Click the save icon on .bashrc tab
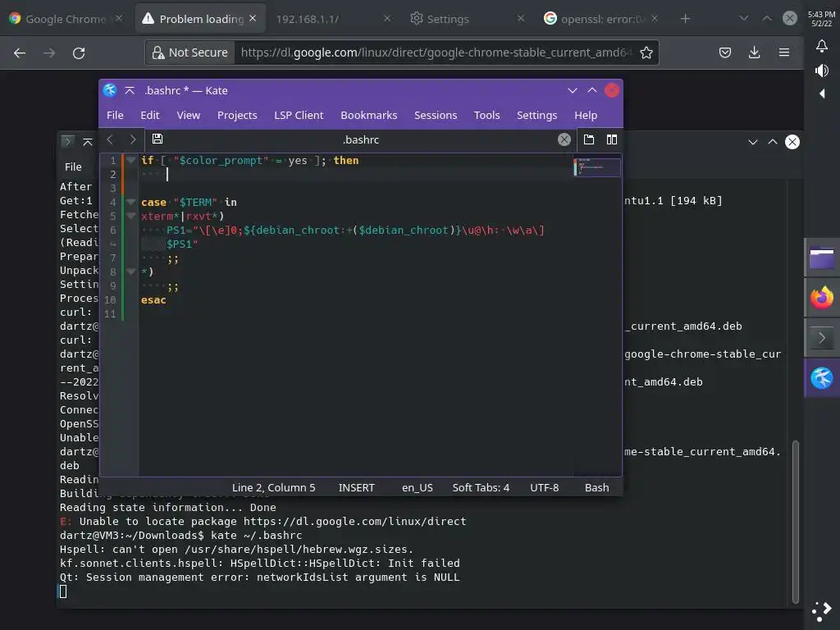The height and width of the screenshot is (630, 840). (157, 139)
